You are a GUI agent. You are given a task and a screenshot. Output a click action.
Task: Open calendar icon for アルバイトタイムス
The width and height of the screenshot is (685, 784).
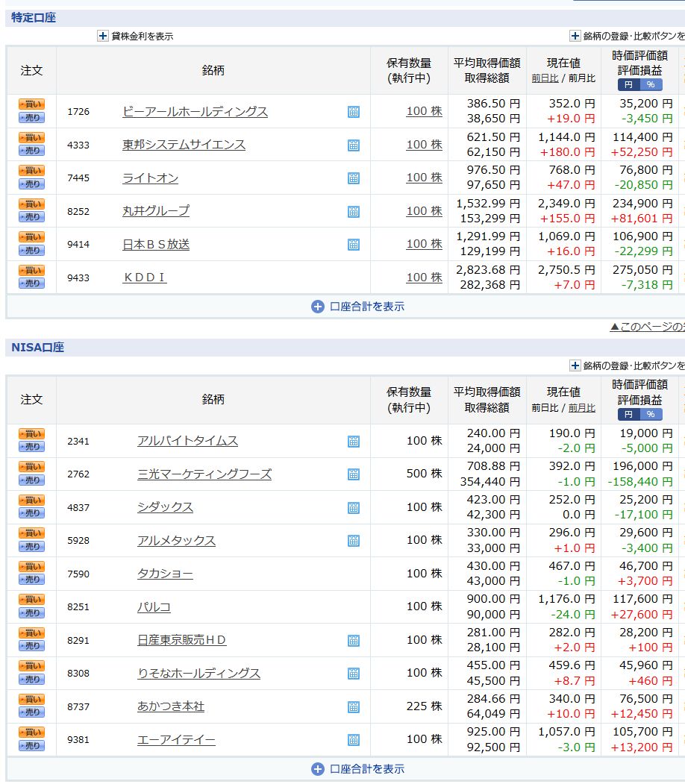pyautogui.click(x=354, y=441)
